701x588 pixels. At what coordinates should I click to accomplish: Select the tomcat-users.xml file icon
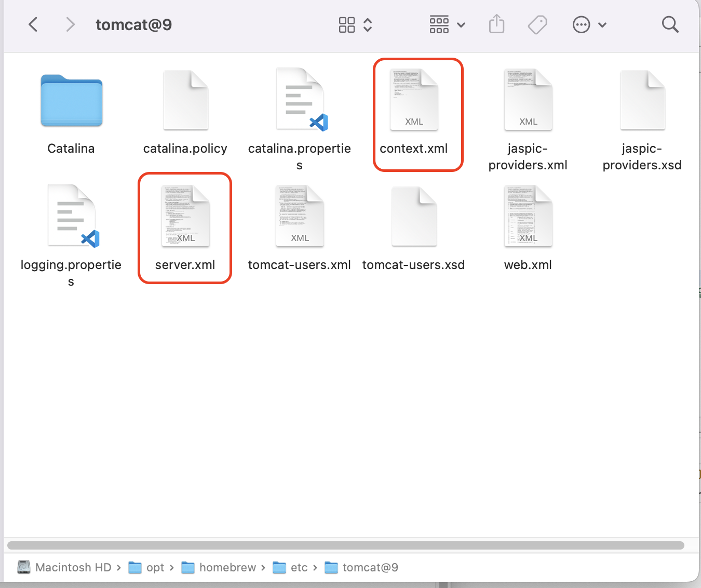pos(300,216)
